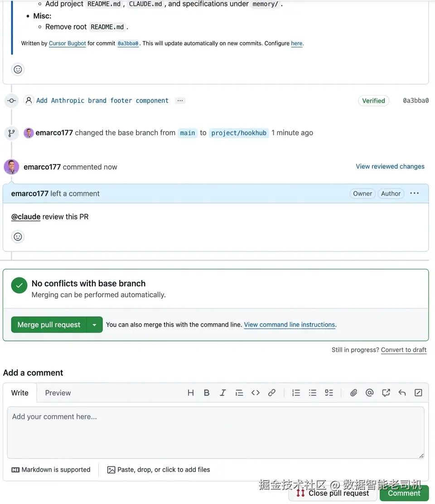This screenshot has width=435, height=504.
Task: Add a link in comment toolbar
Action: pos(272,393)
